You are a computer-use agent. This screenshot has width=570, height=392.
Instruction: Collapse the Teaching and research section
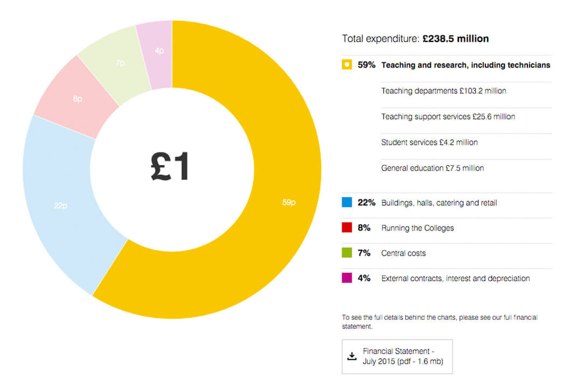(x=465, y=65)
